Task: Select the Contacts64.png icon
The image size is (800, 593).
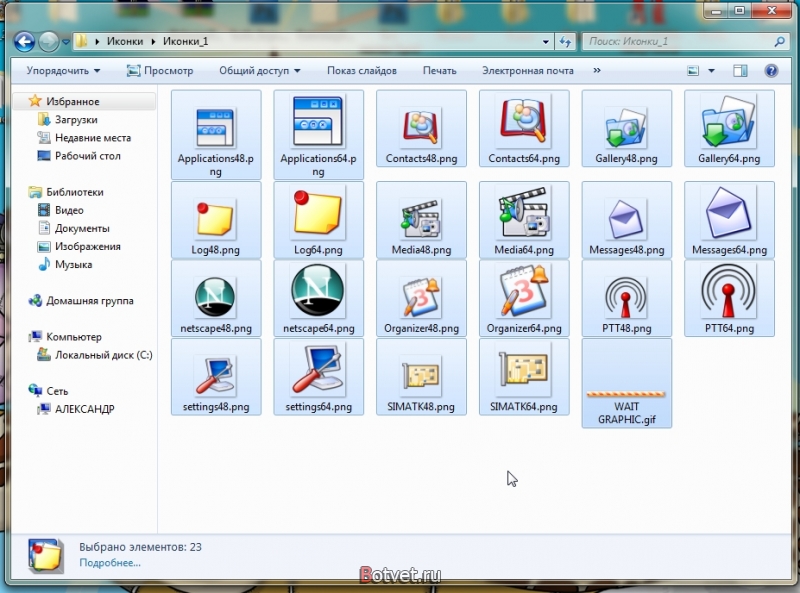Action: pyautogui.click(x=524, y=122)
